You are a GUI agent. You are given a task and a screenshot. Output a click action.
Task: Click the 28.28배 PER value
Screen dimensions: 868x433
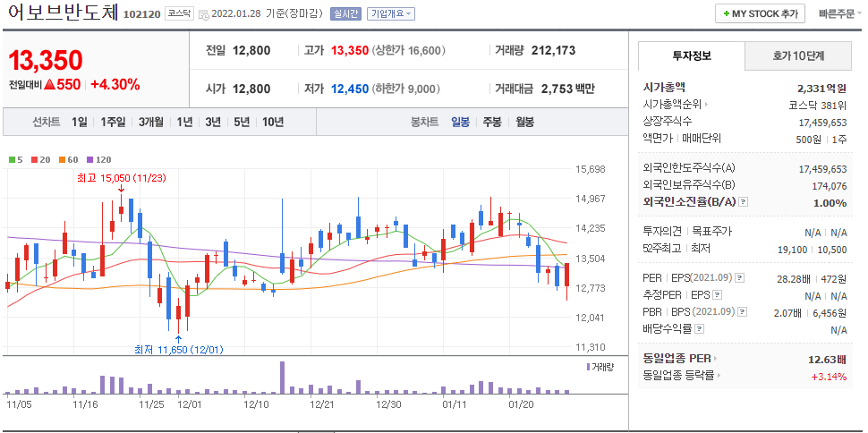click(793, 278)
